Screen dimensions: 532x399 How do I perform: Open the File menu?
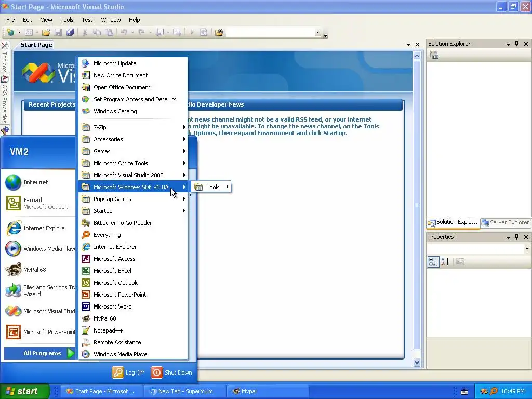(10, 20)
